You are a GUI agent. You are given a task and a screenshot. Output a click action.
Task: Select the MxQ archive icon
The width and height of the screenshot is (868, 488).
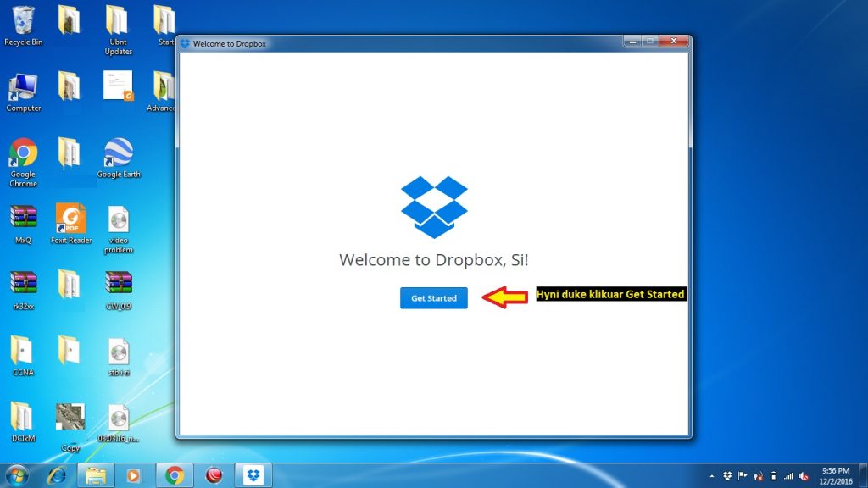23,224
